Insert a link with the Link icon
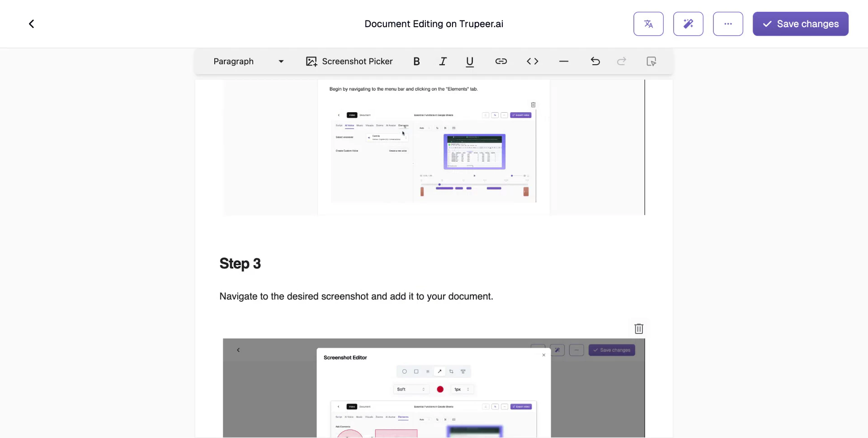This screenshot has width=868, height=438. (x=501, y=62)
